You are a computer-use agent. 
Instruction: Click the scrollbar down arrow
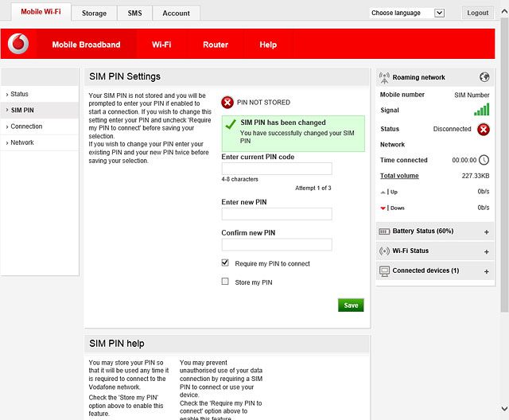coord(504,408)
